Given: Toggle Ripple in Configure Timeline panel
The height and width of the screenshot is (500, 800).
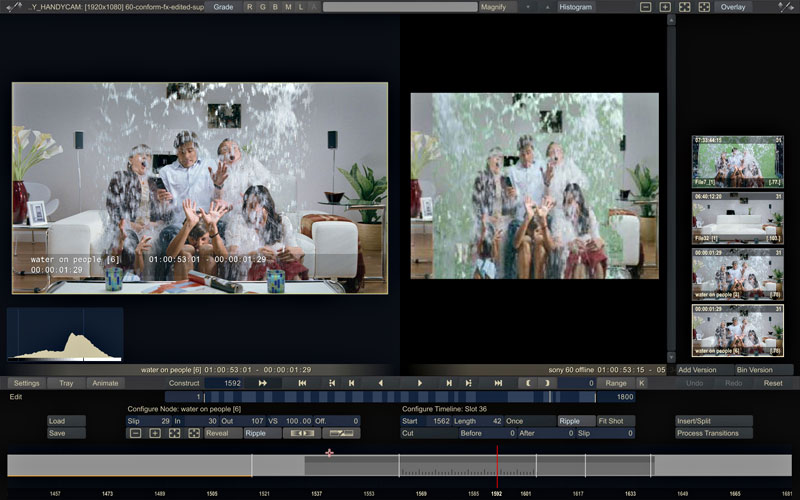Looking at the screenshot, I should [569, 421].
